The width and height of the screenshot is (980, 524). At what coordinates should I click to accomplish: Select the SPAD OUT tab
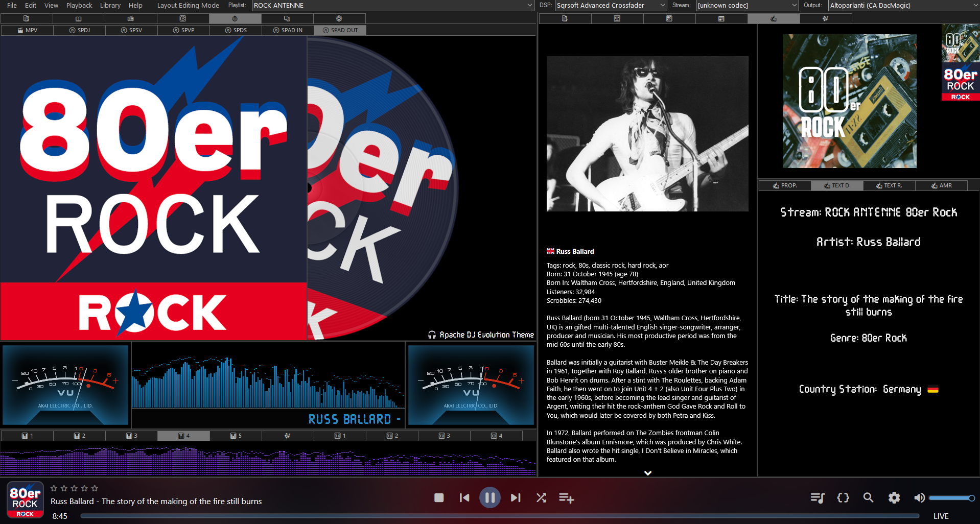(340, 30)
